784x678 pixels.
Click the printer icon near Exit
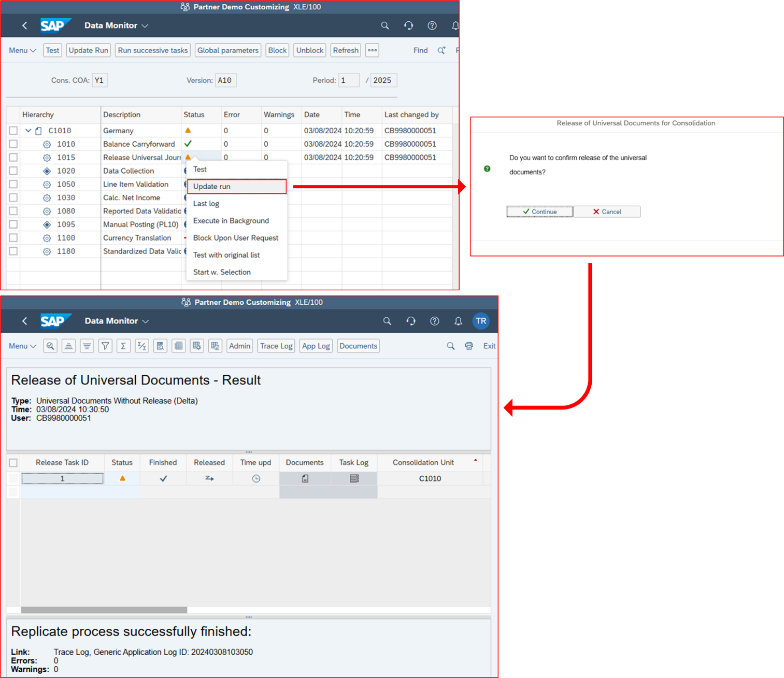(x=469, y=346)
